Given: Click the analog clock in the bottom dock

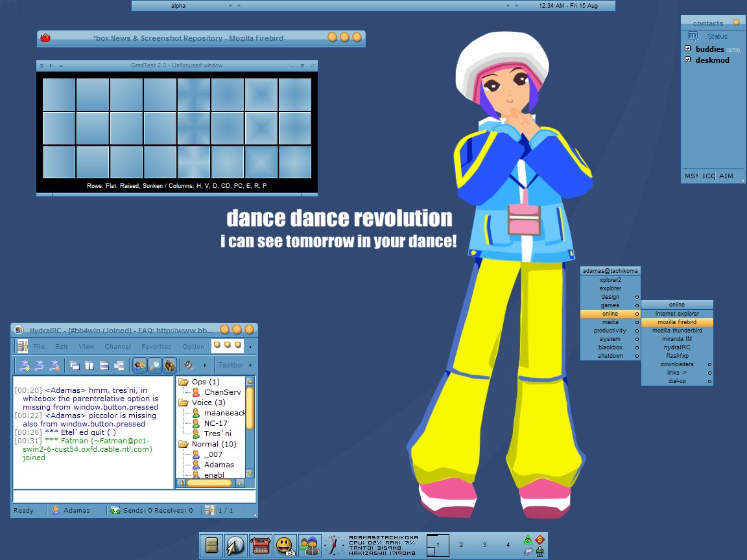Looking at the screenshot, I should [x=333, y=545].
